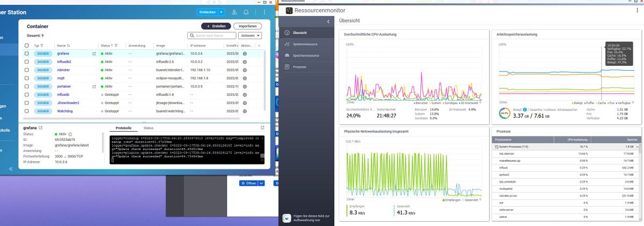Image resolution: width=644 pixels, height=226 pixels.
Task: Switch to the Status tab
Action: click(x=148, y=128)
